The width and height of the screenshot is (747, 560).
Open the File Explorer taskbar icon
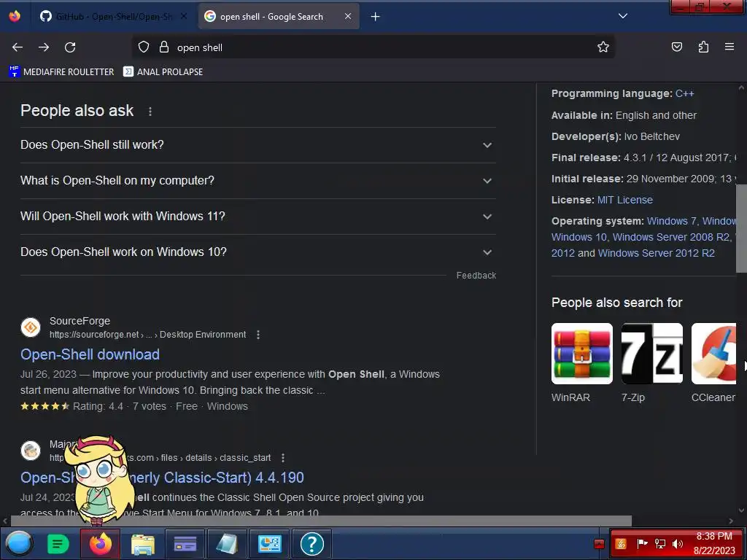pos(142,544)
